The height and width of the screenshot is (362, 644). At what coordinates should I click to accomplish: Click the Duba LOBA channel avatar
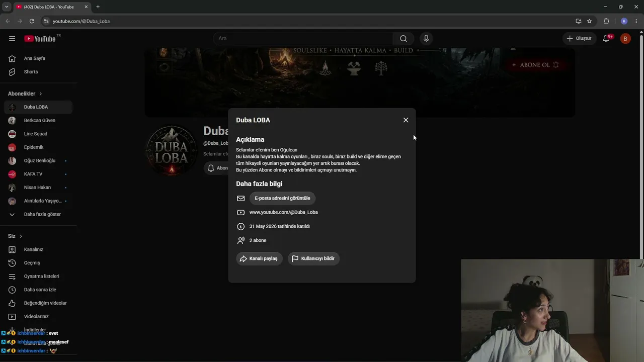point(172,151)
